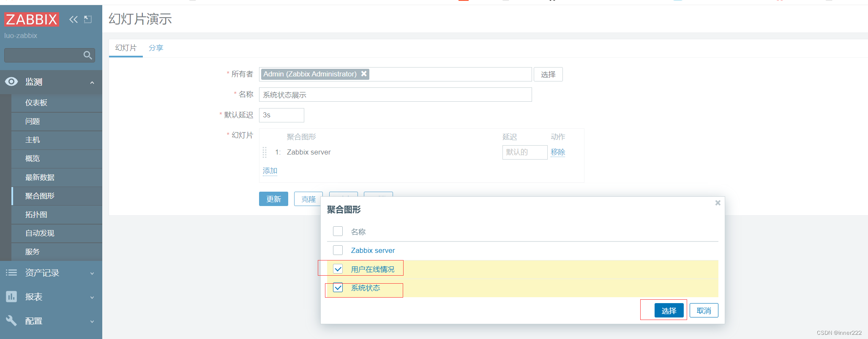Toggle sidebar hide/kiosk icon
This screenshot has height=339, width=868.
coord(88,19)
